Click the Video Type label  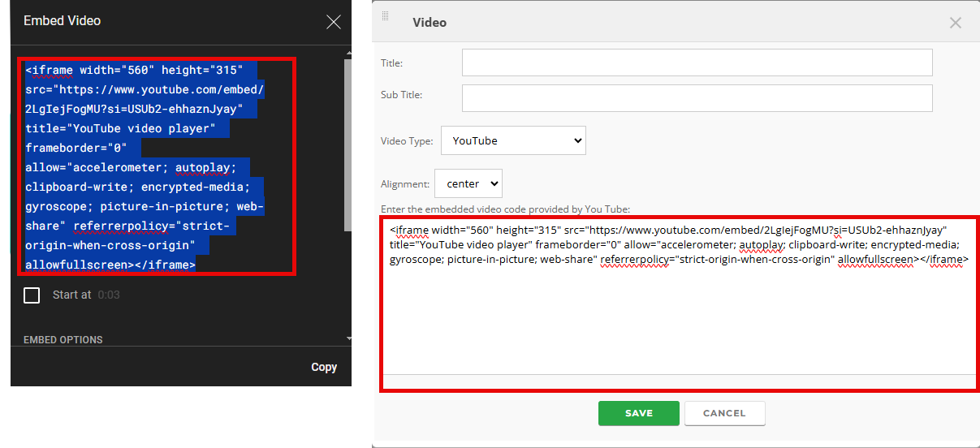[407, 141]
